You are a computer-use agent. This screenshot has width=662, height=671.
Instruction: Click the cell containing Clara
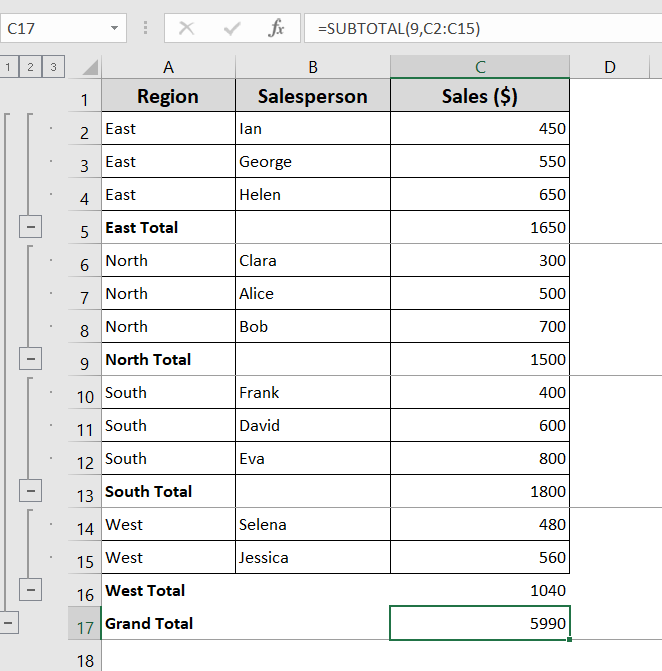pyautogui.click(x=313, y=260)
